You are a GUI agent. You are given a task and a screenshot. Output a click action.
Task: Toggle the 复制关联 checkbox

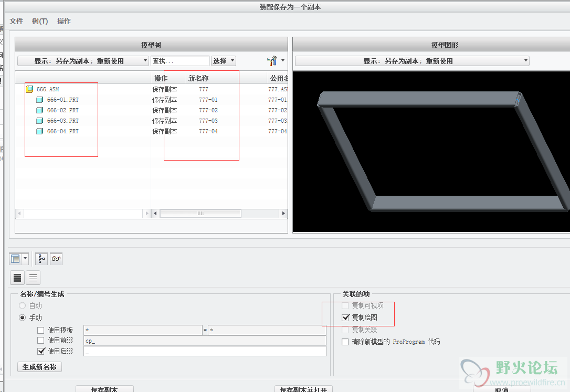coord(345,330)
